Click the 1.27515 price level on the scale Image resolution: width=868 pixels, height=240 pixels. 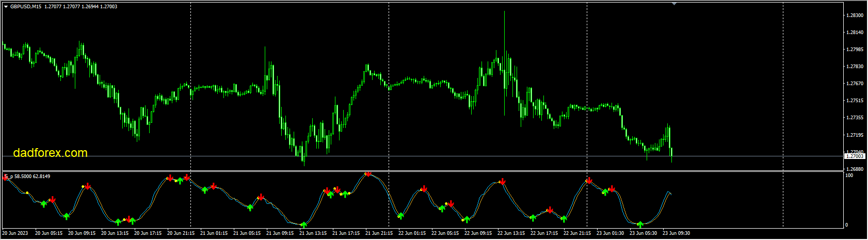coord(855,101)
